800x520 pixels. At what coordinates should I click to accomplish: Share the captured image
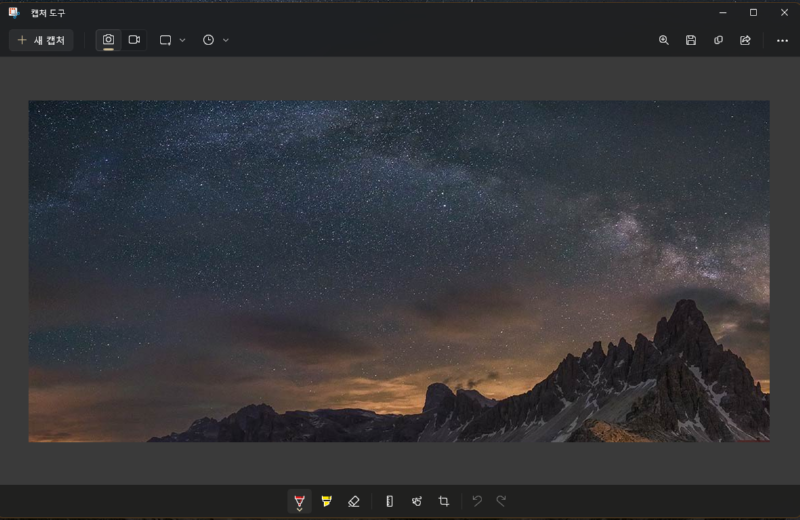745,40
